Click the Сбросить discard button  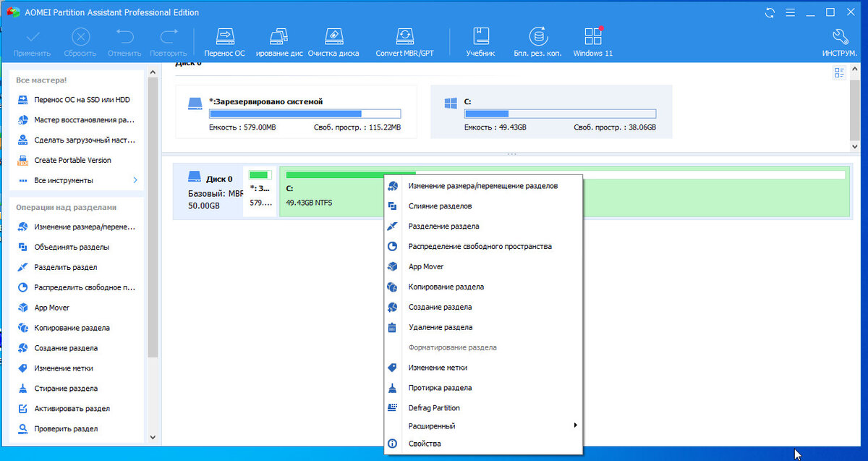(80, 42)
